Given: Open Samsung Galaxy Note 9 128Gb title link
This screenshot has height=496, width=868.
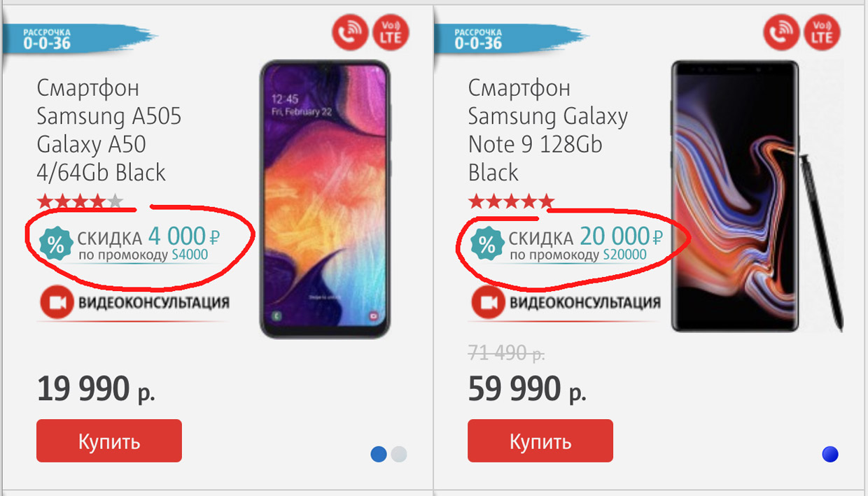Looking at the screenshot, I should [x=548, y=130].
